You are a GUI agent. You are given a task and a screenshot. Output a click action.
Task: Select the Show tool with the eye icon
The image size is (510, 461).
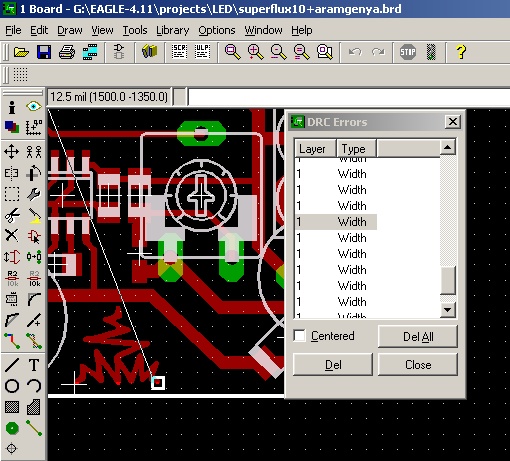[x=34, y=107]
